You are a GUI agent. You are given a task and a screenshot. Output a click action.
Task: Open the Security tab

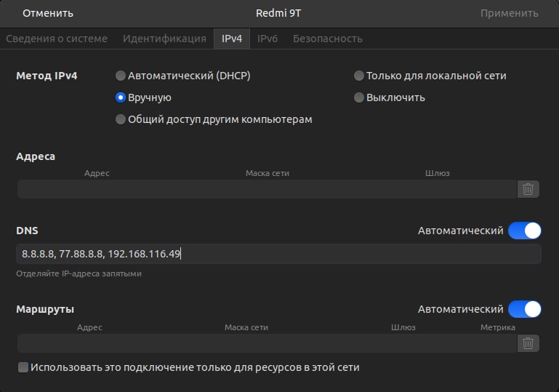327,39
